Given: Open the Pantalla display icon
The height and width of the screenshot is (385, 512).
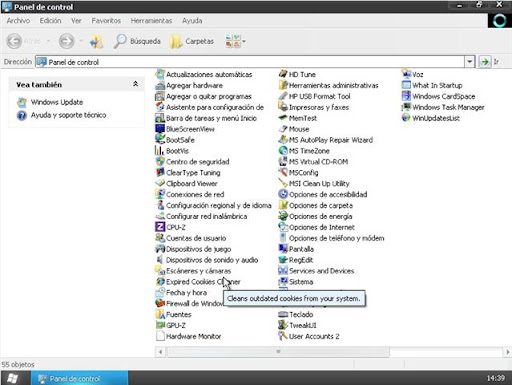Looking at the screenshot, I should click(x=283, y=249).
